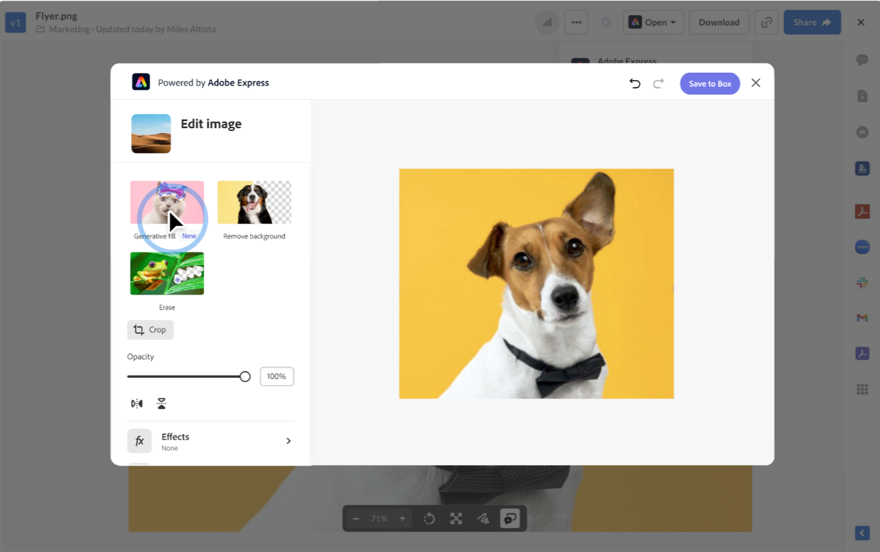Choose Remove background tool
The image size is (880, 552).
[x=254, y=203]
